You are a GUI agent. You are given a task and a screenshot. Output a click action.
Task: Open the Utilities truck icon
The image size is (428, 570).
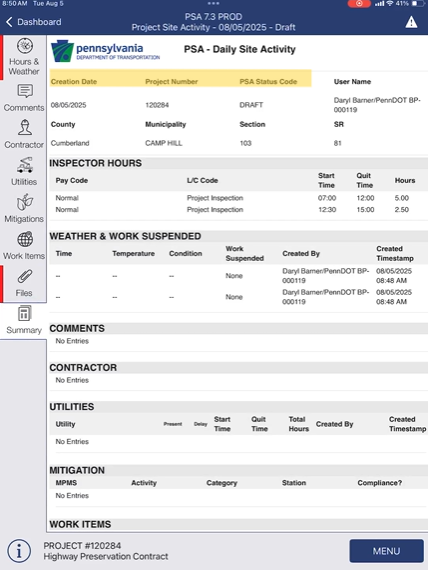pyautogui.click(x=25, y=165)
